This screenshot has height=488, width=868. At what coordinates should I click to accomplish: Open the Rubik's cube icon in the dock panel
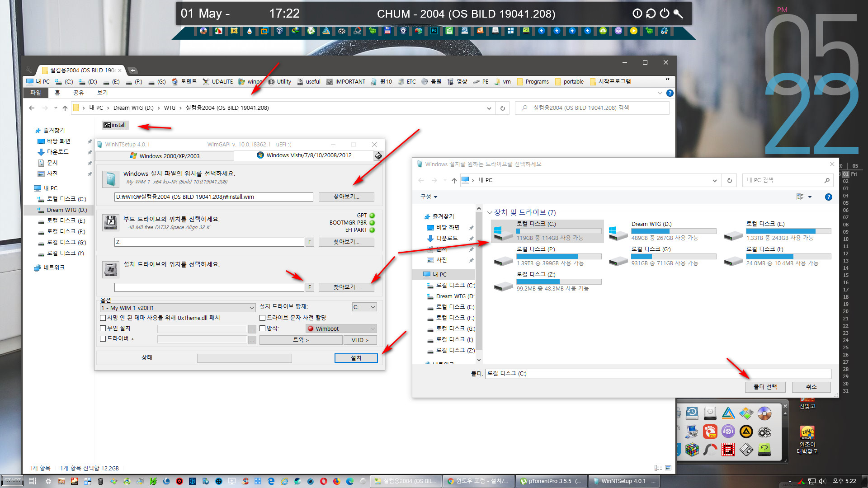pyautogui.click(x=692, y=450)
